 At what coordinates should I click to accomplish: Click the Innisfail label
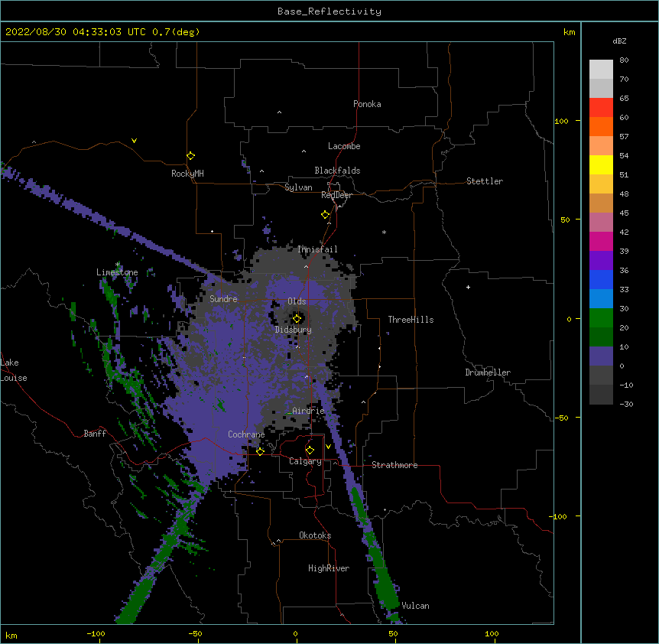[317, 249]
